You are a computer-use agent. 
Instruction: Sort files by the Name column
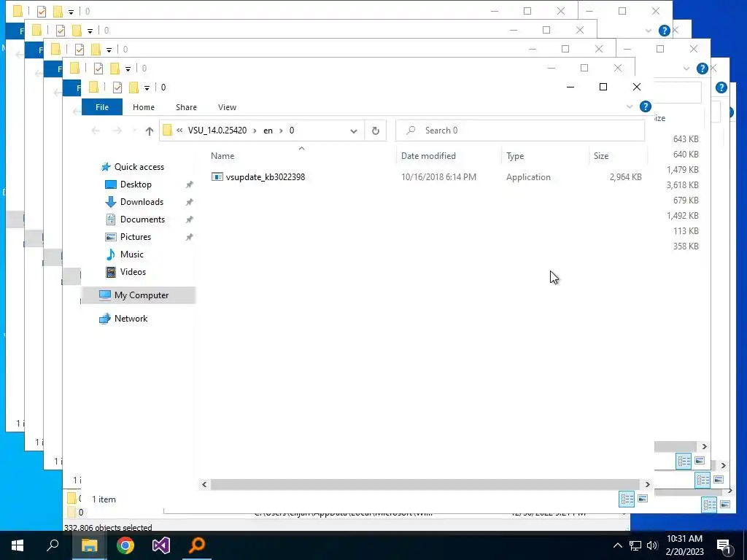click(222, 156)
